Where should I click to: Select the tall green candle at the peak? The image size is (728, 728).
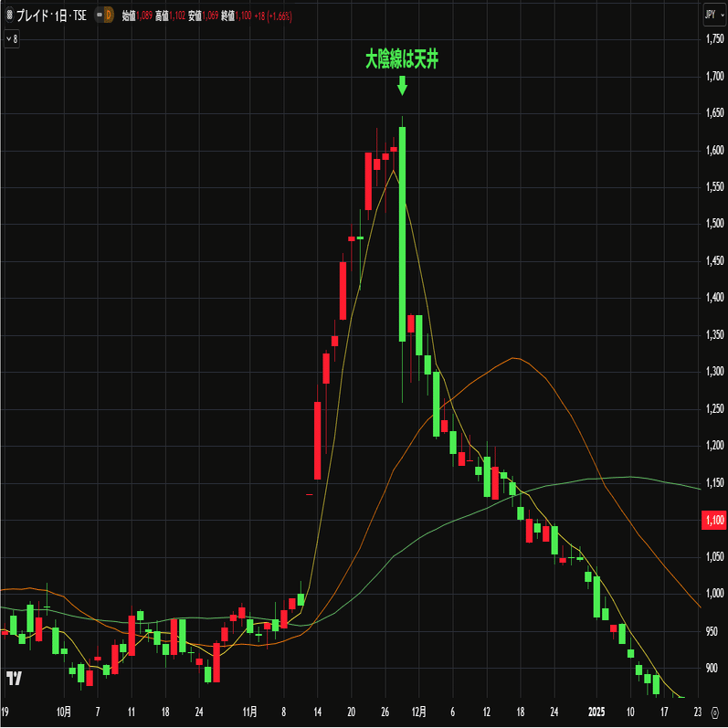point(403,235)
